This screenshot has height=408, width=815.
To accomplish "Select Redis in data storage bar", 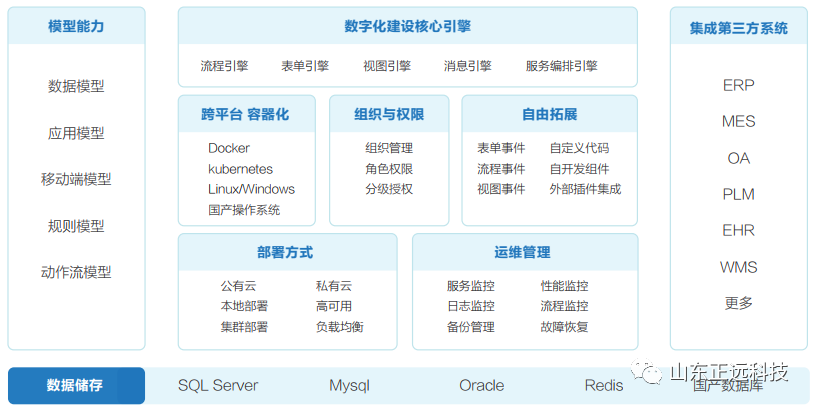I will (x=604, y=385).
